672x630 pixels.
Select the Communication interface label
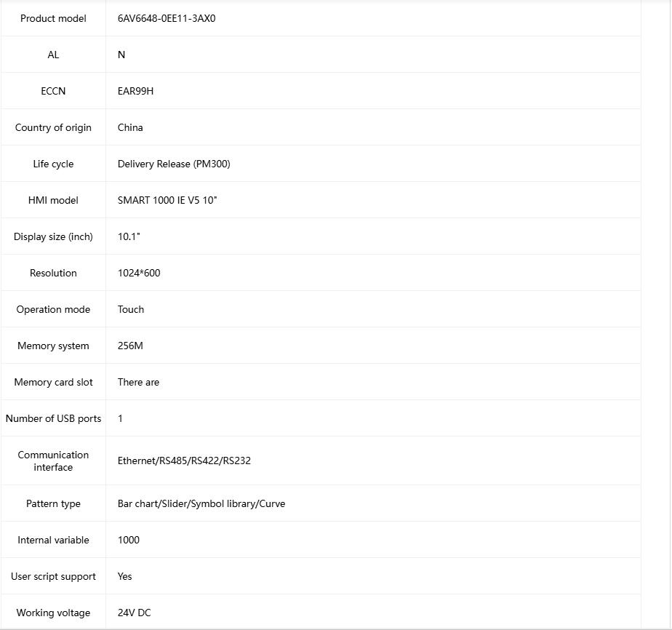coord(53,460)
